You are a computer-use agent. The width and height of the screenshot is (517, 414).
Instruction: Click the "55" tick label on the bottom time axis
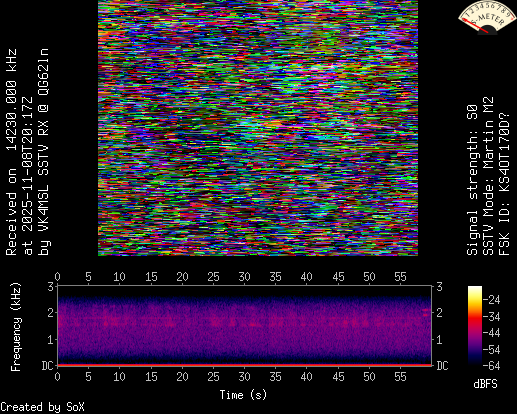click(x=400, y=377)
